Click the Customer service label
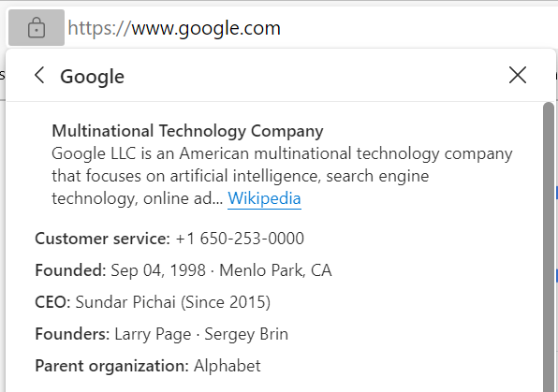The image size is (558, 392). pos(102,239)
